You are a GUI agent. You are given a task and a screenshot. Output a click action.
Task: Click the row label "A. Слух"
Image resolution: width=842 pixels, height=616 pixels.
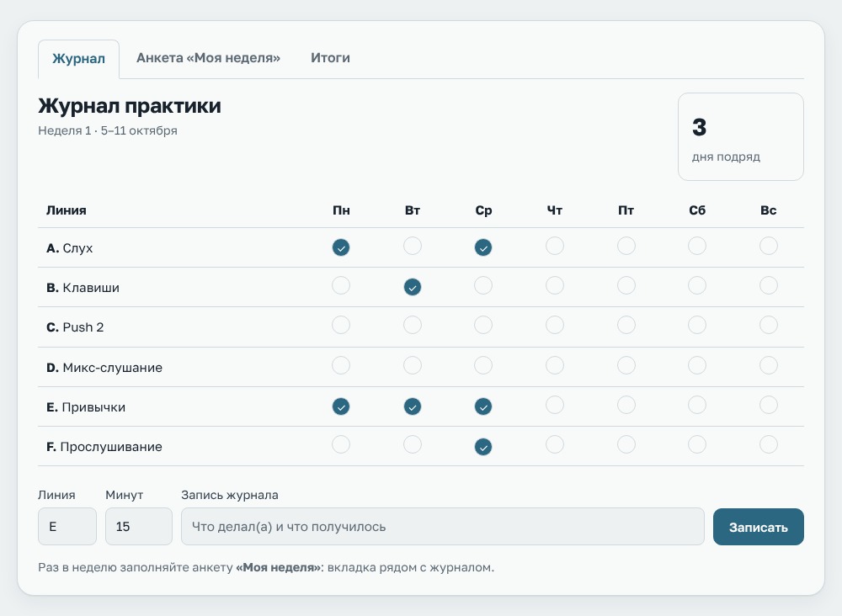(70, 248)
